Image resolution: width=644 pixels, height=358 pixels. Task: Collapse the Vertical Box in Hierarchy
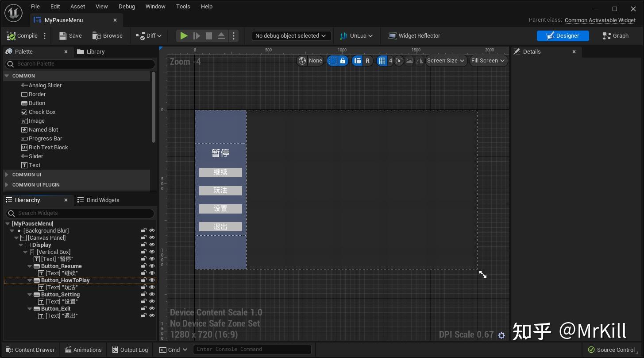pyautogui.click(x=25, y=252)
